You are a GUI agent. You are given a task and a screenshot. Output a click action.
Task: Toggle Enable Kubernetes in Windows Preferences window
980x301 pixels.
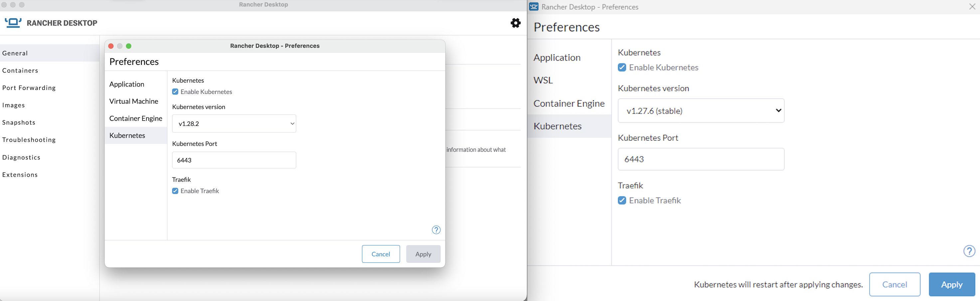tap(622, 68)
